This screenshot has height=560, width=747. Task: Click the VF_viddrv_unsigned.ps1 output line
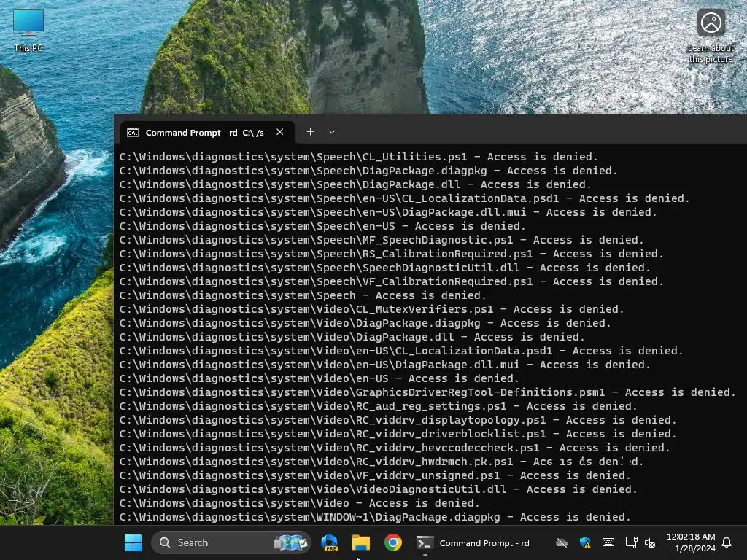(x=375, y=475)
